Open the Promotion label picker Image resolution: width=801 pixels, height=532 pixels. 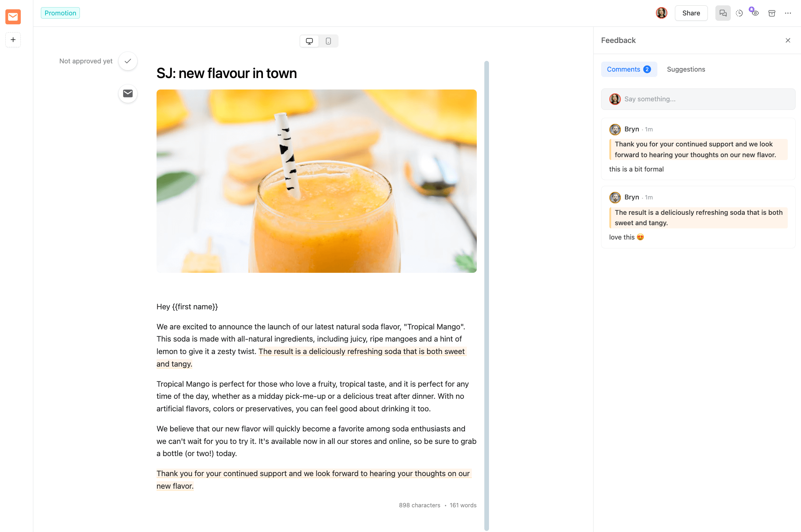(60, 13)
